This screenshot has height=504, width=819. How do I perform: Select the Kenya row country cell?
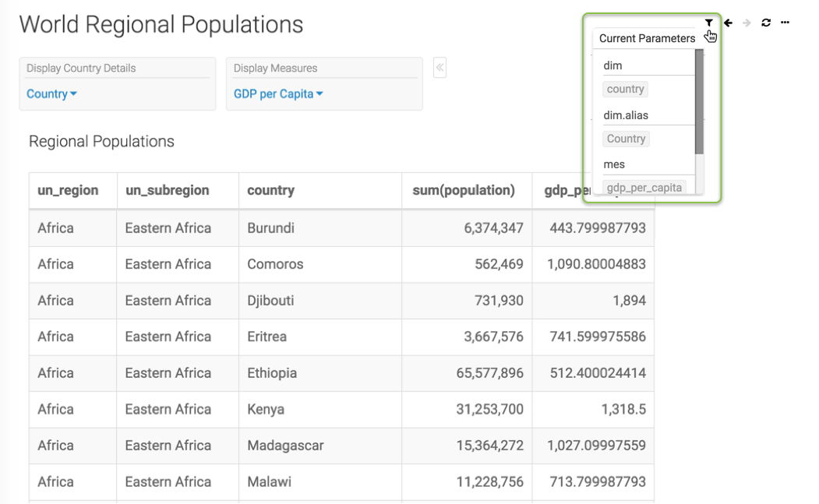click(266, 409)
